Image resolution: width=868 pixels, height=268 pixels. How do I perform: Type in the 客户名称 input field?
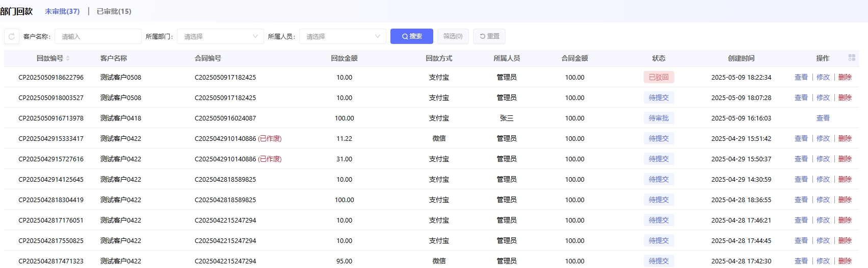(x=98, y=36)
